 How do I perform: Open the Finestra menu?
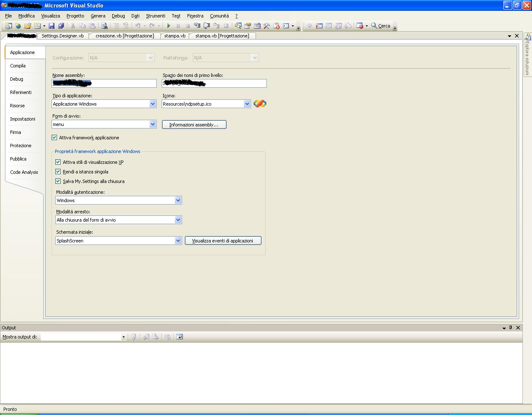coord(195,16)
